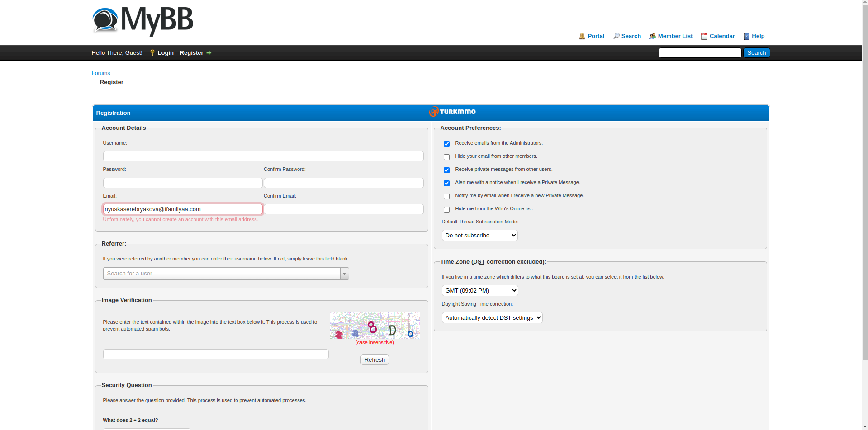This screenshot has width=868, height=430.
Task: Click the Calendar icon
Action: pyautogui.click(x=704, y=36)
